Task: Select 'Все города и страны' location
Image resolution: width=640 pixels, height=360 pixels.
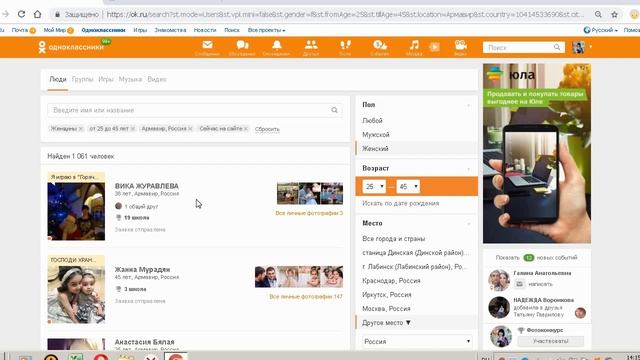Action: [393, 239]
